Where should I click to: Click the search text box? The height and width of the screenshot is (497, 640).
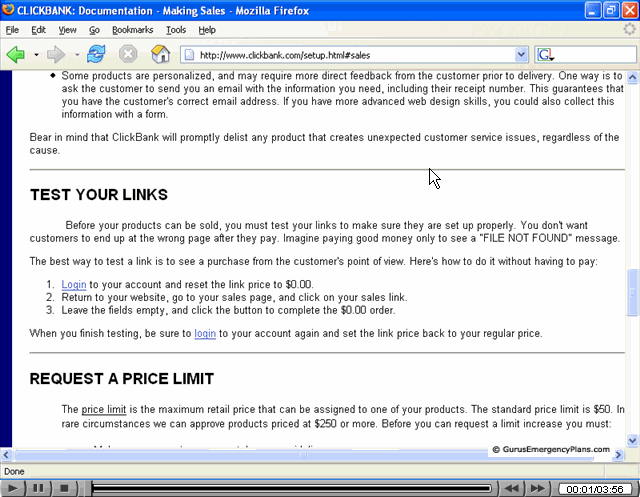tap(595, 55)
